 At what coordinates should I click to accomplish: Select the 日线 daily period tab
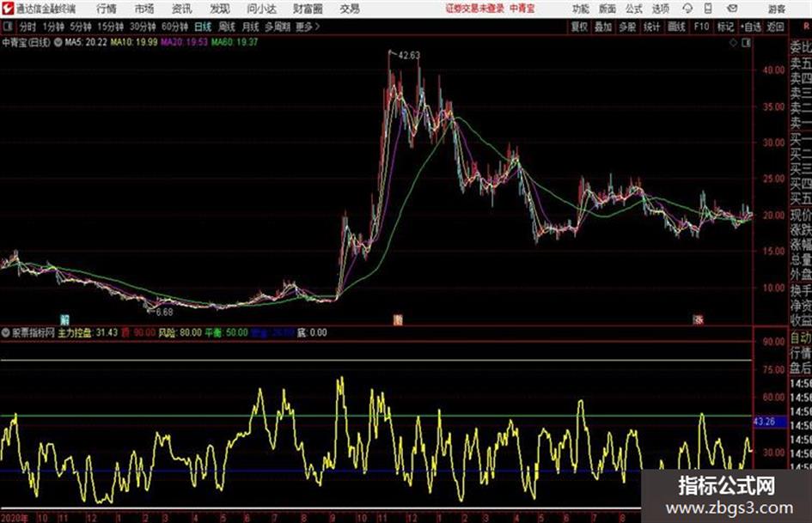tap(203, 27)
